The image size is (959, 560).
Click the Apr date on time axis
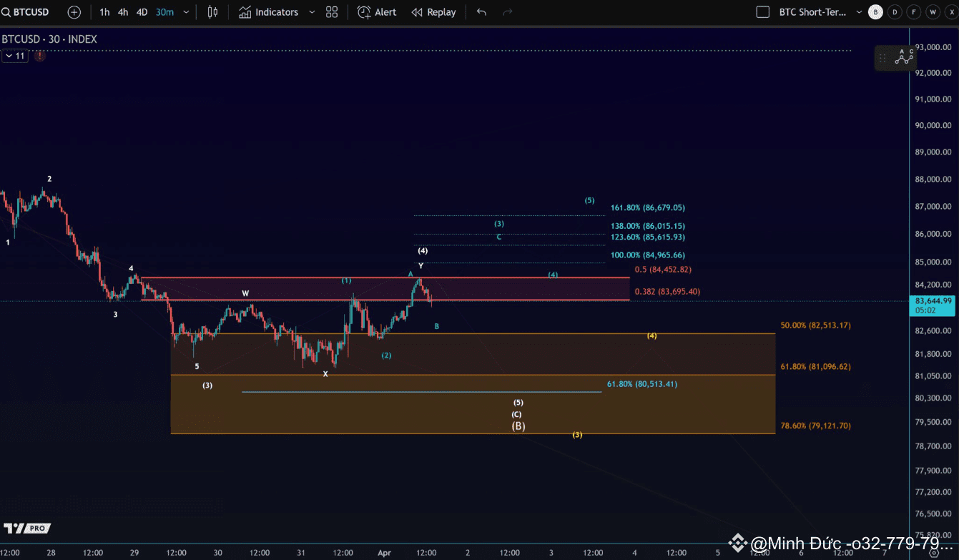(385, 553)
